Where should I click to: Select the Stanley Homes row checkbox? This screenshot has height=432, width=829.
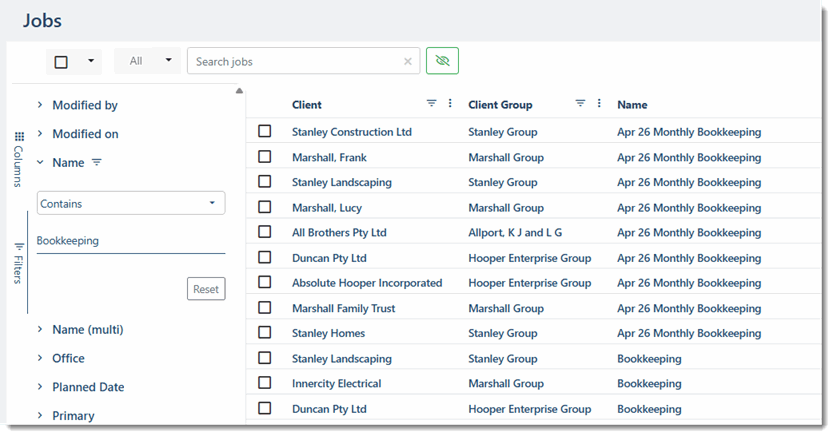(264, 333)
